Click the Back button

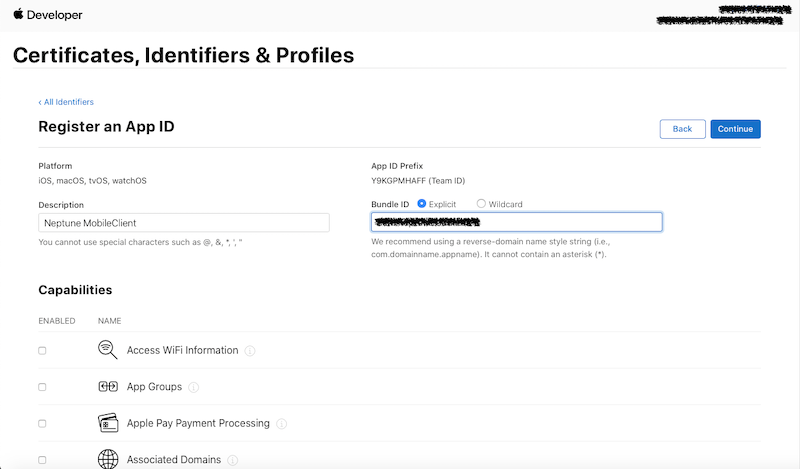coord(682,129)
